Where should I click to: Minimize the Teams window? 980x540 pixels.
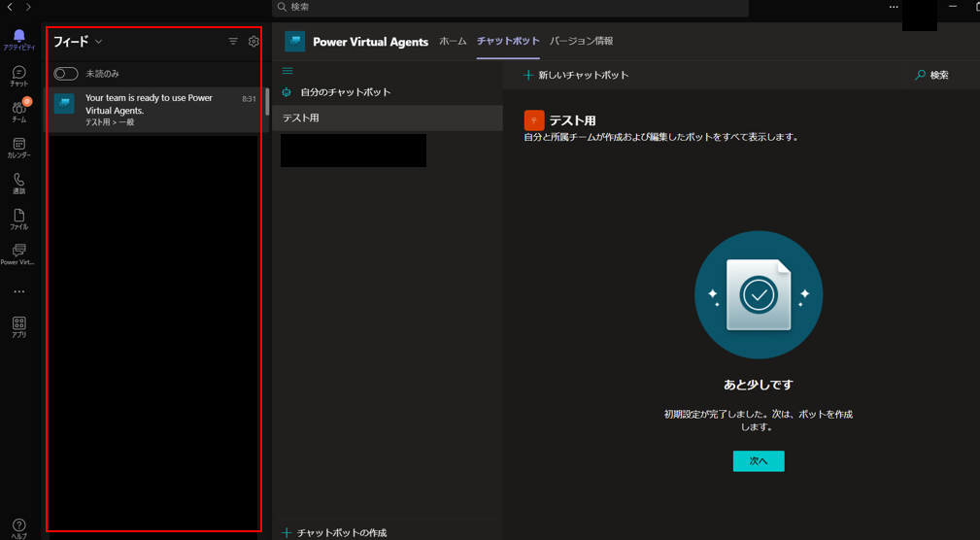click(953, 6)
